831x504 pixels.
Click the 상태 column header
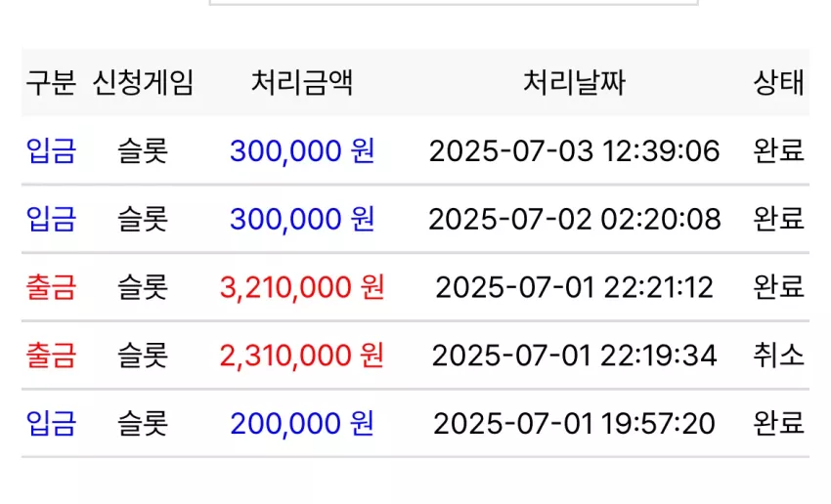click(778, 83)
